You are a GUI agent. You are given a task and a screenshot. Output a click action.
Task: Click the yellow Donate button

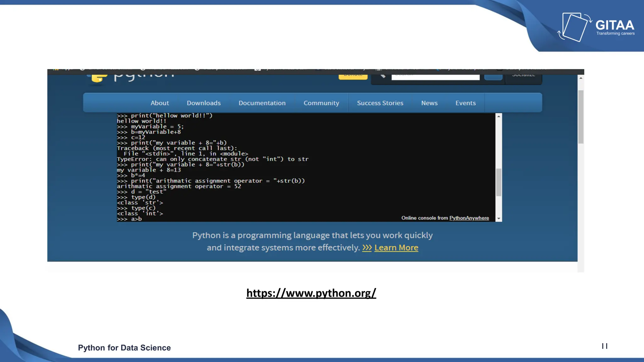point(353,76)
